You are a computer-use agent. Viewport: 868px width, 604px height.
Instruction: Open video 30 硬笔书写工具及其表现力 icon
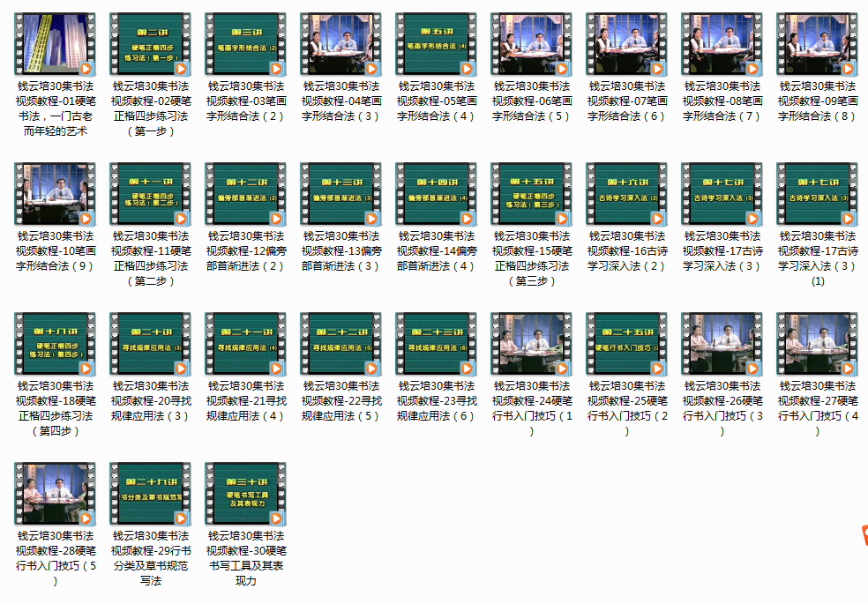pyautogui.click(x=245, y=494)
